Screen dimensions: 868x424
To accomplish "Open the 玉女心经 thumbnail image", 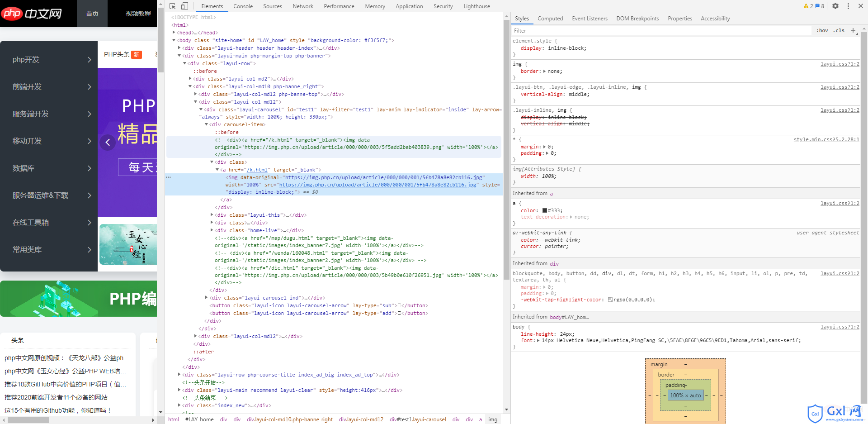I will [128, 244].
